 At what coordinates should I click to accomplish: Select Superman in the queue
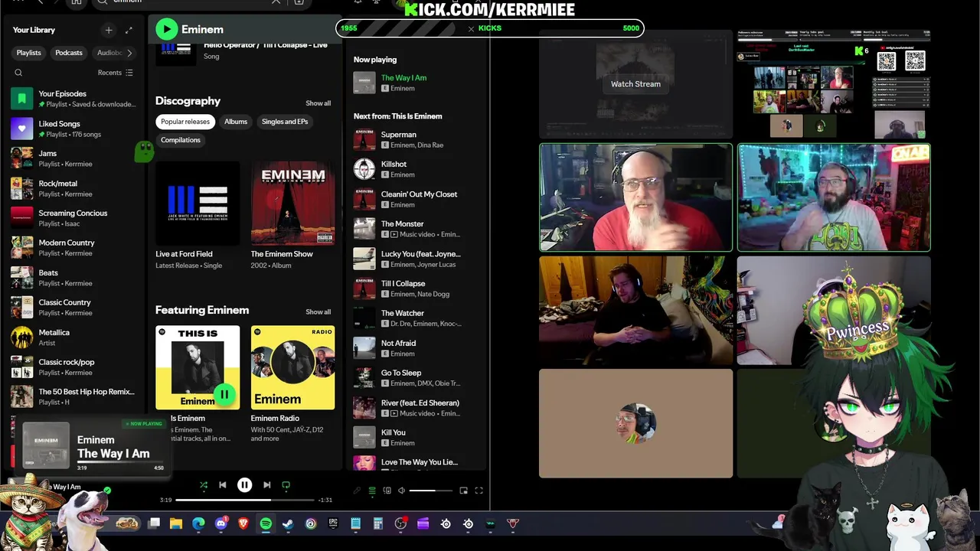pos(417,139)
